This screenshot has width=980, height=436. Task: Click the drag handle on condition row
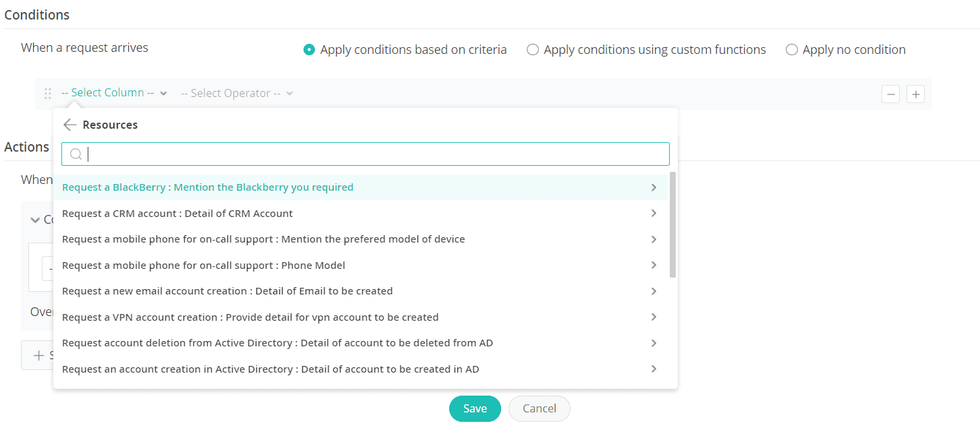point(47,94)
